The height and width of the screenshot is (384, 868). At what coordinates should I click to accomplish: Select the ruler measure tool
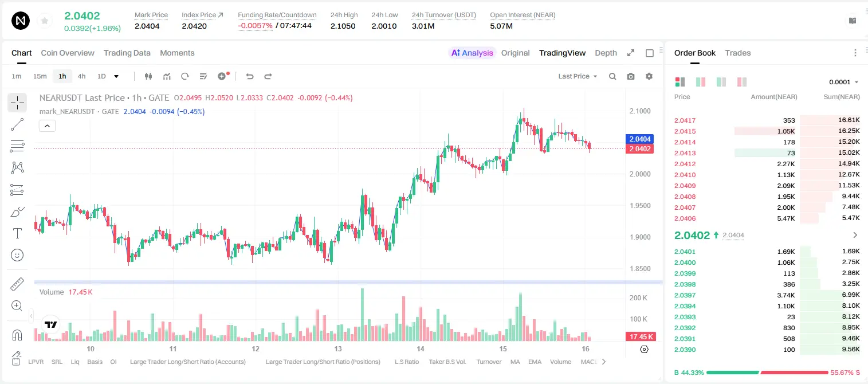coord(17,284)
